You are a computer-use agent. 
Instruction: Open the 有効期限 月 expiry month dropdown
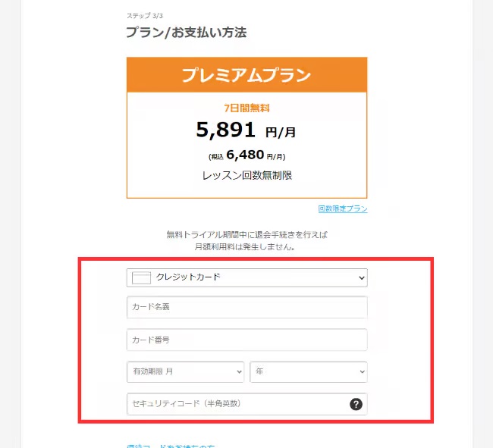(185, 371)
